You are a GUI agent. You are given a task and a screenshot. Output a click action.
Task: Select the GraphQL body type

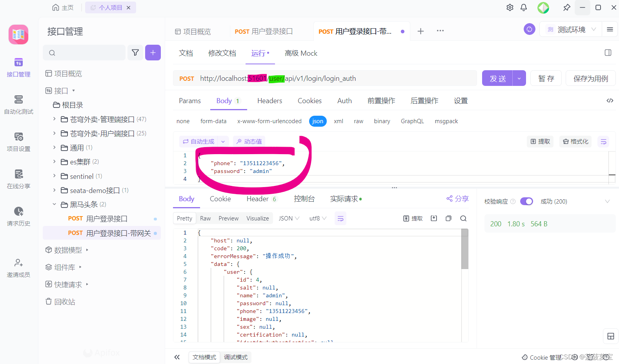pos(412,121)
